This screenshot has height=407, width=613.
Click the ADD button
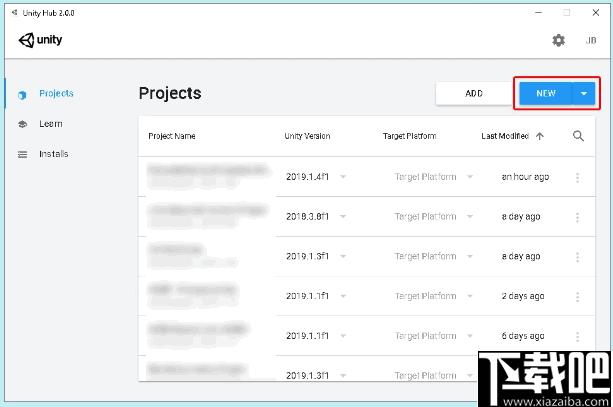[x=474, y=93]
